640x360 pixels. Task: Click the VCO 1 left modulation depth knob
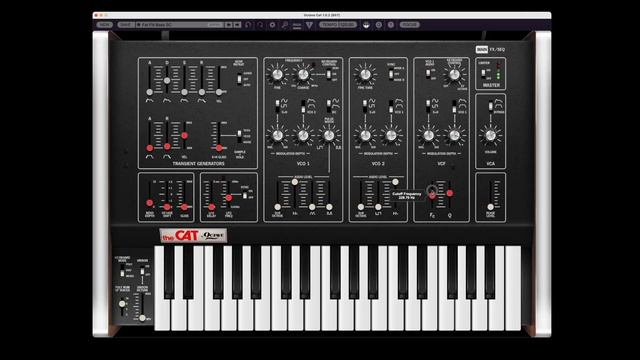pyautogui.click(x=277, y=136)
